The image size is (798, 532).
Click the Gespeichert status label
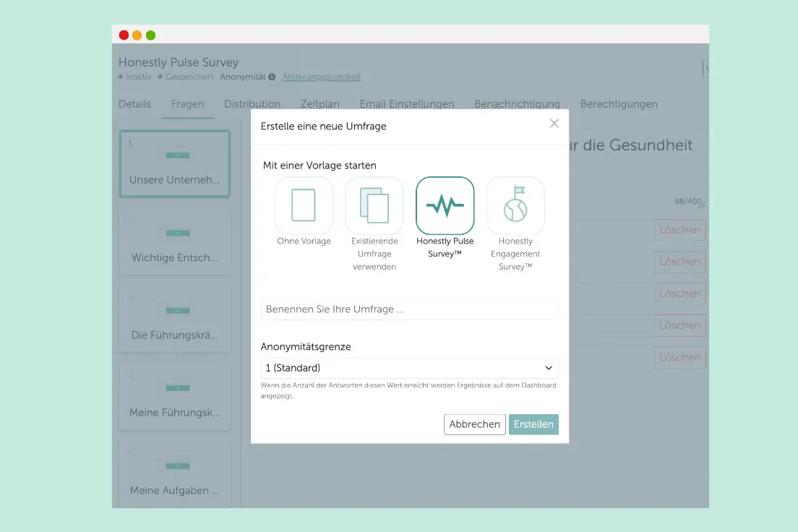click(x=189, y=77)
